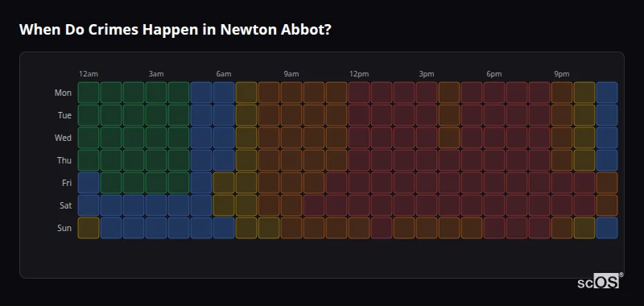Click the 6am column label
This screenshot has width=644, height=306.
224,74
